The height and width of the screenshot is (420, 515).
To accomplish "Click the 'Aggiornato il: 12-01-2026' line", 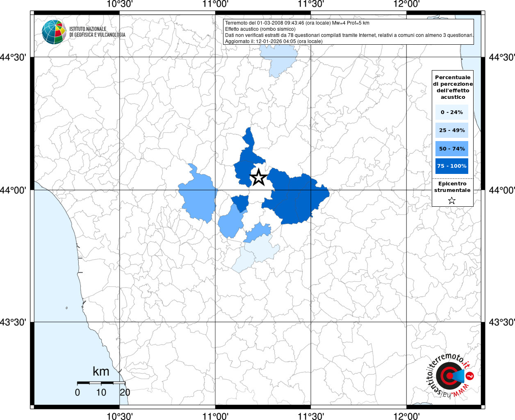I will (274, 41).
